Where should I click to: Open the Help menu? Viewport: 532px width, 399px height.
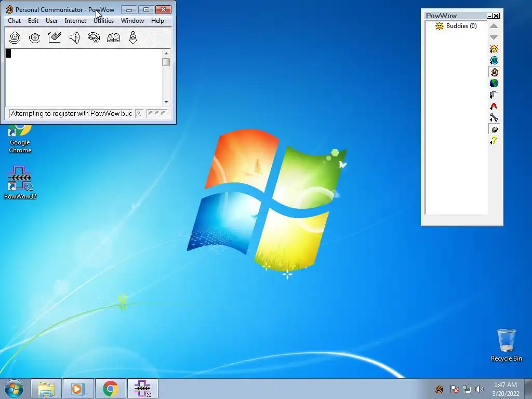point(157,21)
